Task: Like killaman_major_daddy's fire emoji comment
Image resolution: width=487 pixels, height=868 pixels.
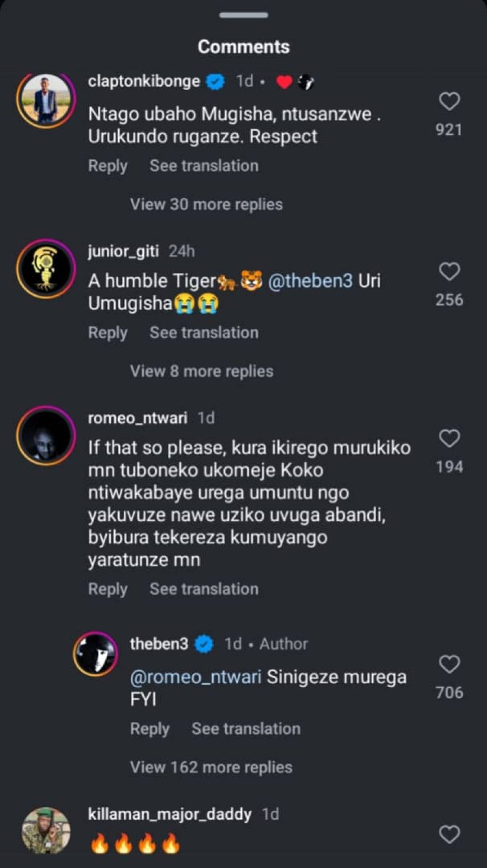Action: pos(449,834)
